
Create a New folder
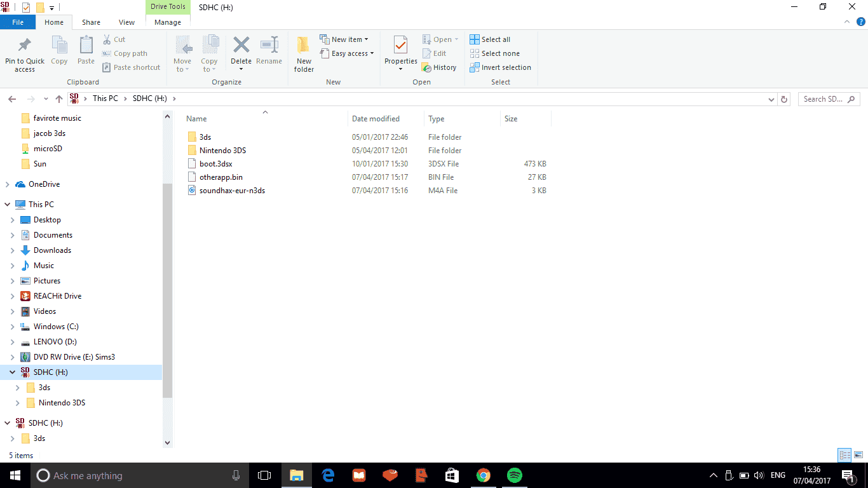click(x=304, y=54)
